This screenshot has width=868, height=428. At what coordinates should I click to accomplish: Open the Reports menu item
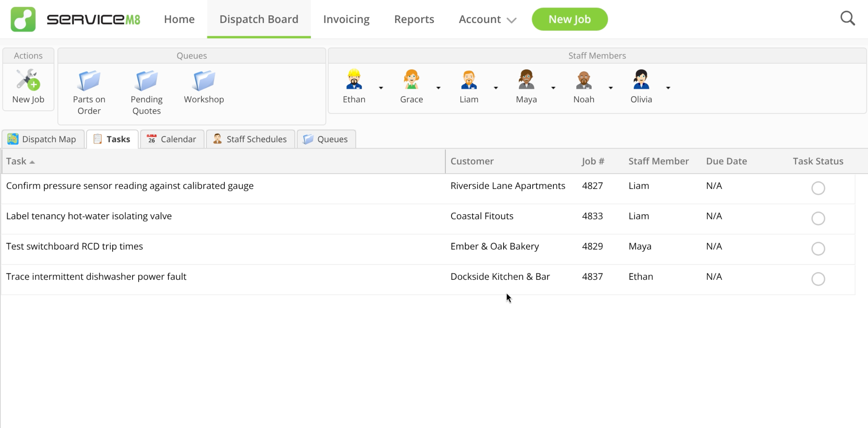[414, 19]
